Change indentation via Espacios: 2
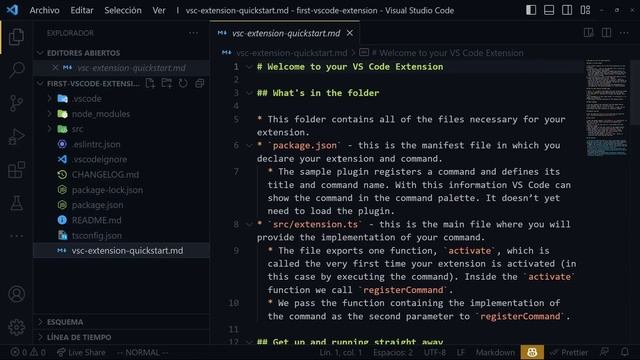640x360 pixels. 393,352
